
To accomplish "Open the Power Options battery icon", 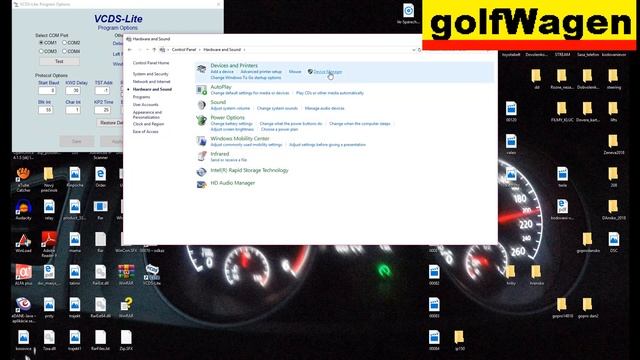I will point(201,120).
